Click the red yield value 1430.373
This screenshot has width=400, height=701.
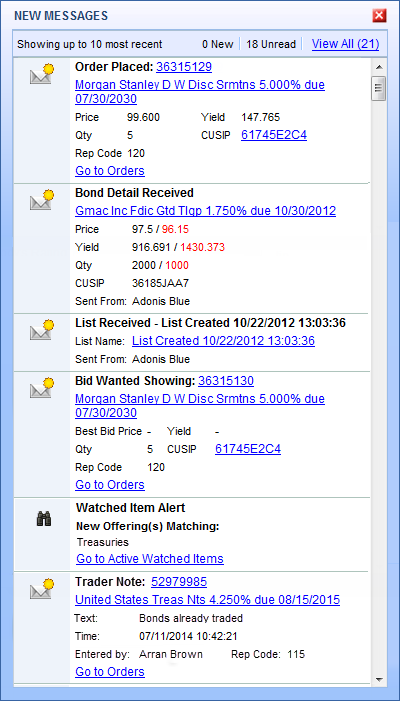202,247
